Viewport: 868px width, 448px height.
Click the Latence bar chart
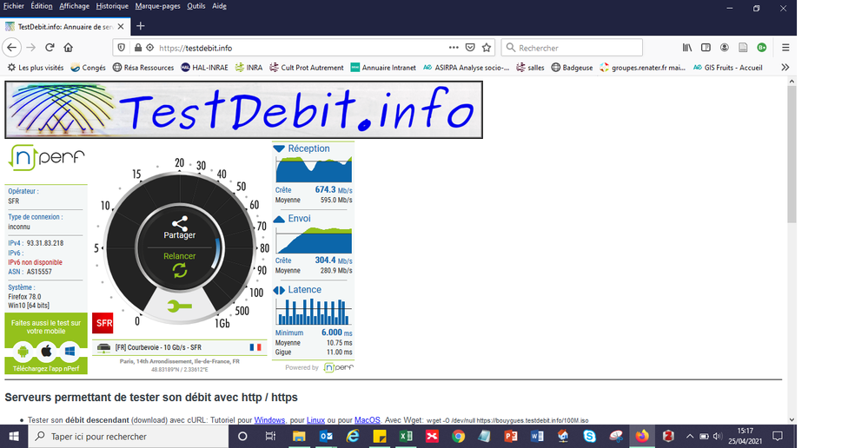tap(314, 312)
